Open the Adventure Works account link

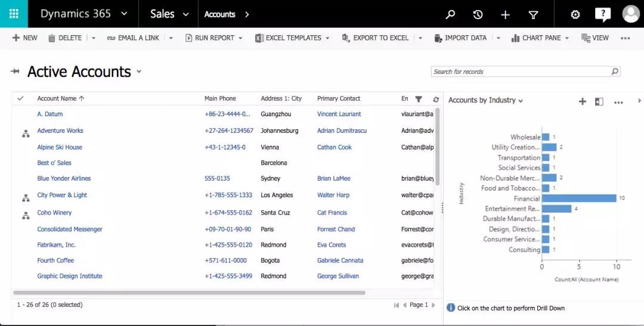click(60, 131)
